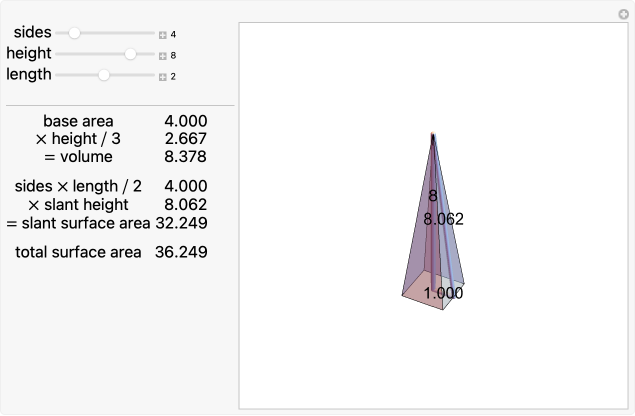Click the "height" slider label
The height and width of the screenshot is (416, 635).
click(x=28, y=54)
